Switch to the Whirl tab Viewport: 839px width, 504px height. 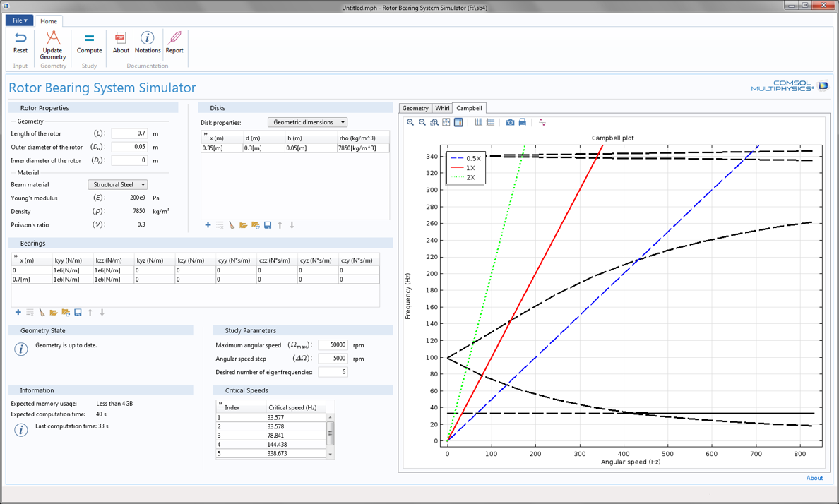442,108
